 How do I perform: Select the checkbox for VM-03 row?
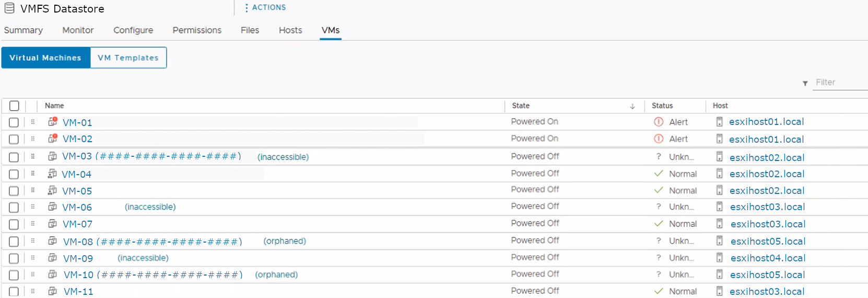[14, 157]
